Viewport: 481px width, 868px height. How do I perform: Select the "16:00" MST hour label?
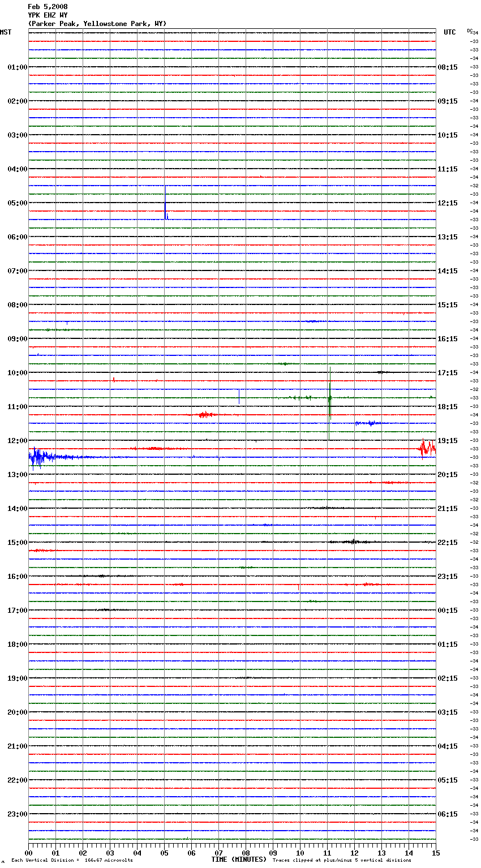[18, 577]
